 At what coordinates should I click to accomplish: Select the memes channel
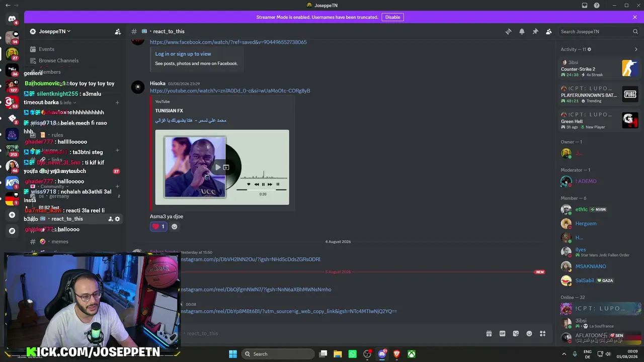[x=60, y=242]
